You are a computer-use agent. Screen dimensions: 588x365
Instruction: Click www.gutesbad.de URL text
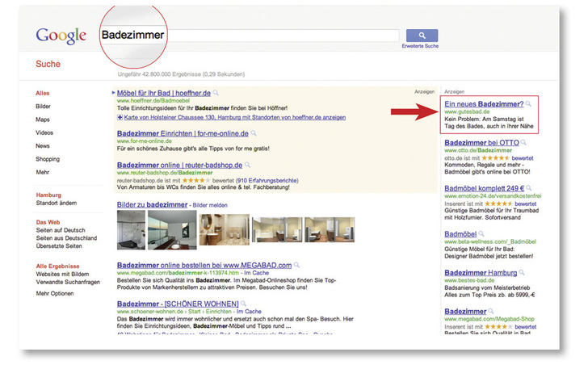[467, 111]
